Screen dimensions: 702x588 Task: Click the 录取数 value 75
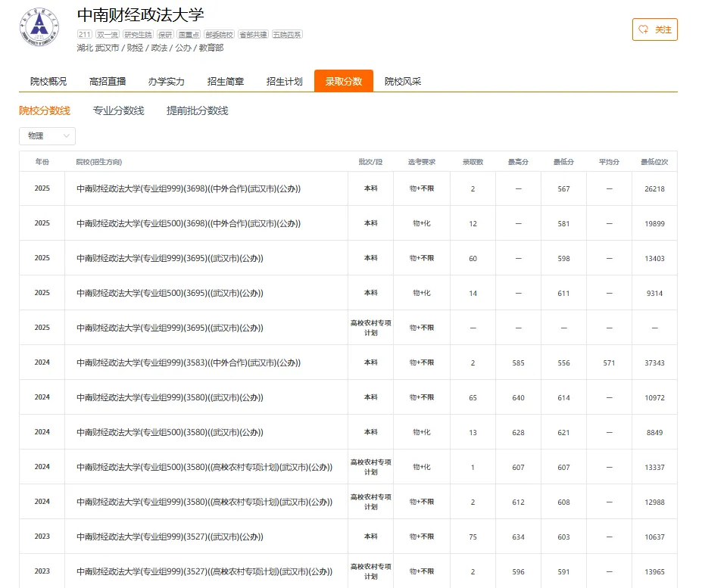(473, 537)
